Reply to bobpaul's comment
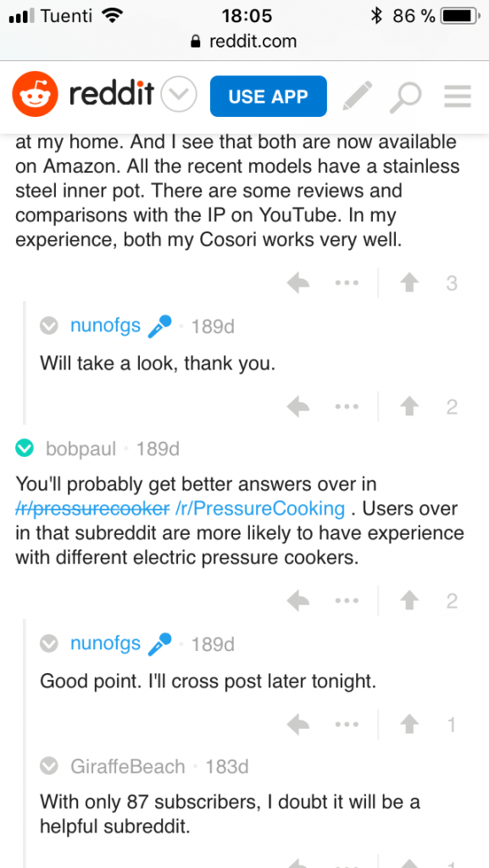 click(x=298, y=601)
